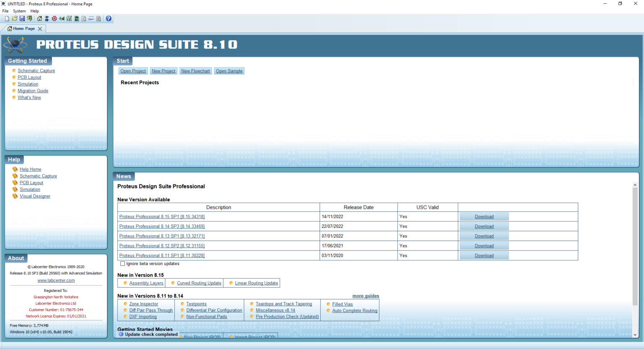Image resolution: width=644 pixels, height=349 pixels.
Task: Visit the www.labcenter.com link
Action: 56,280
